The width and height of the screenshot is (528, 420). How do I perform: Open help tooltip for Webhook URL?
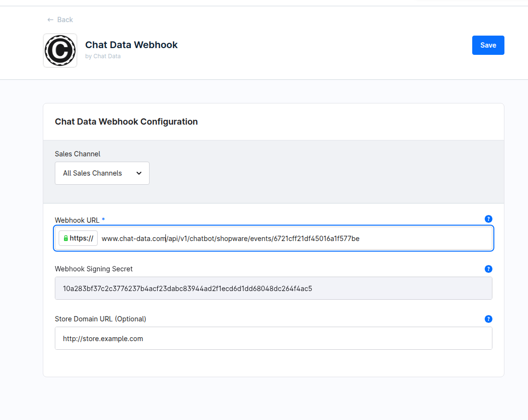488,219
